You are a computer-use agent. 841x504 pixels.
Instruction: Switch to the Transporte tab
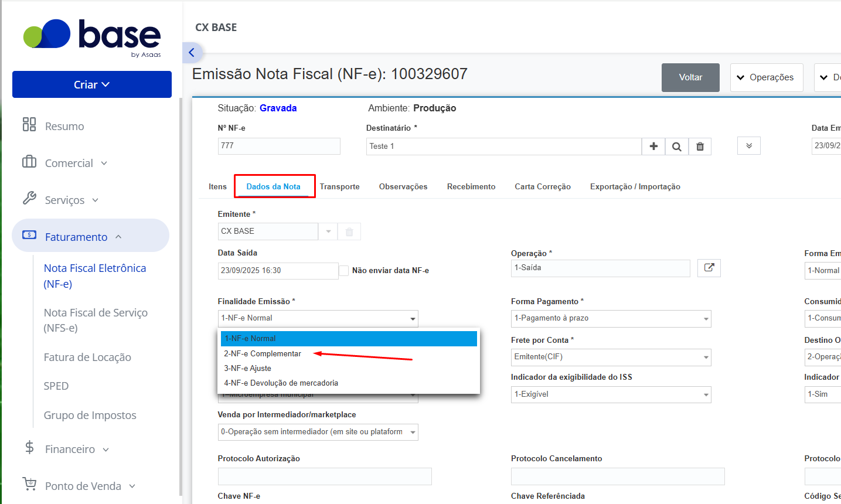340,187
